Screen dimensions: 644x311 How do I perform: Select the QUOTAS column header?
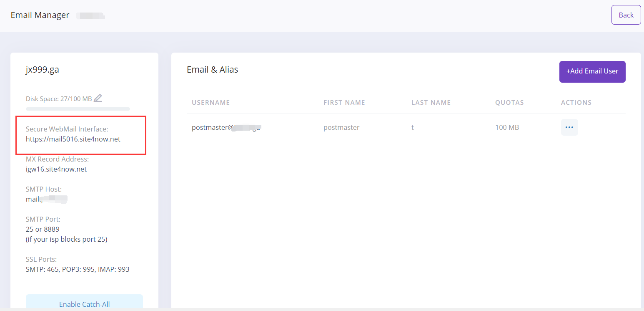[509, 103]
